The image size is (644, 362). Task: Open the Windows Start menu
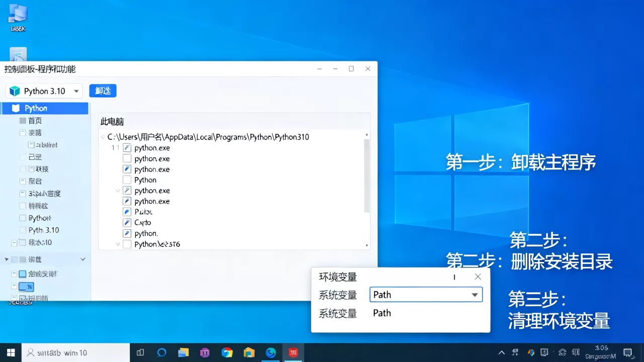(x=11, y=352)
